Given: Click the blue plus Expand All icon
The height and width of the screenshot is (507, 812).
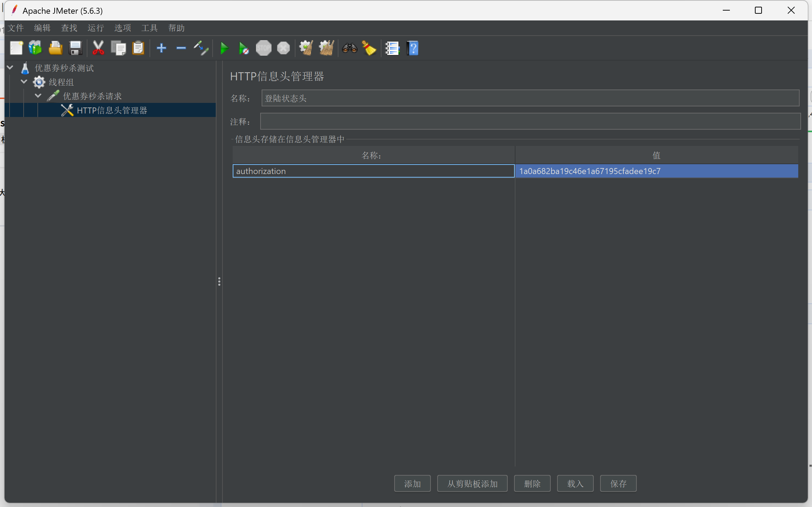Looking at the screenshot, I should (161, 48).
